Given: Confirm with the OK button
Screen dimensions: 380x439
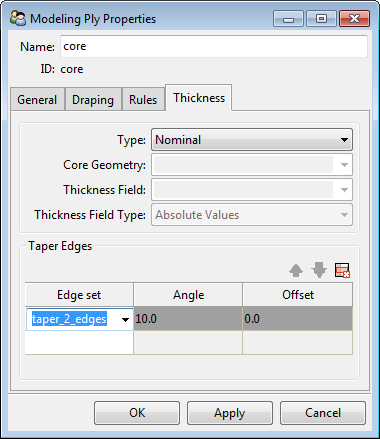Looking at the screenshot, I should pos(137,413).
